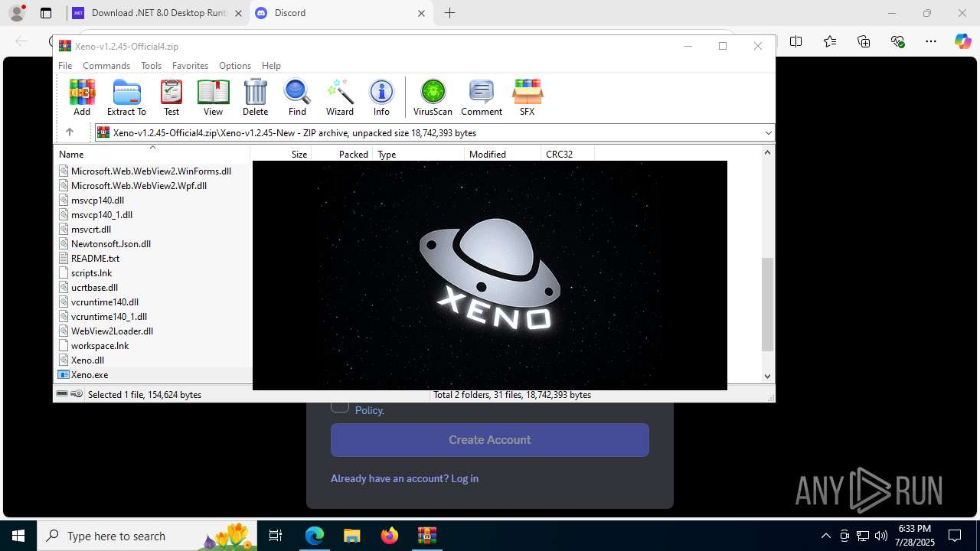Select Microsoft.Web.WebView2.Wpf.dll file
The height and width of the screenshot is (551, 980).
(x=139, y=186)
